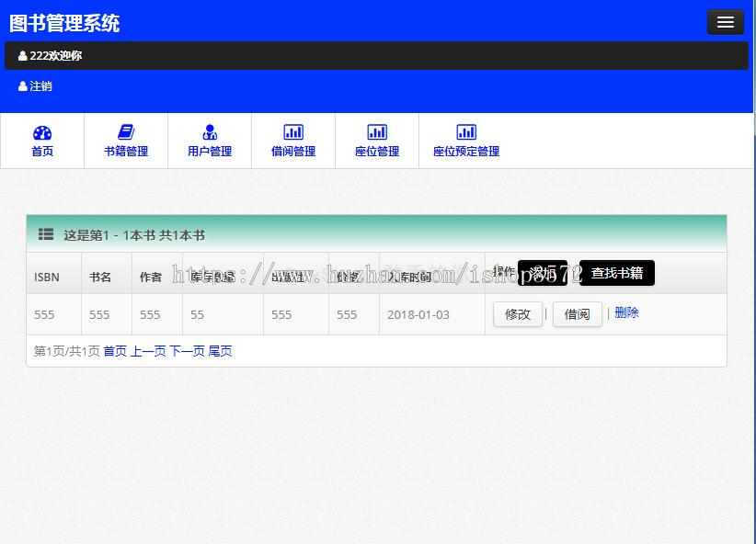Screen dimensions: 756x544
Task: Click the chart icon above 座位管理
Action: [377, 132]
